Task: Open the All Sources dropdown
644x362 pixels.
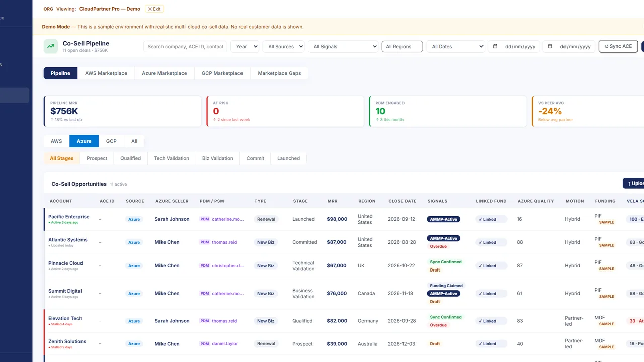Action: coord(284,46)
